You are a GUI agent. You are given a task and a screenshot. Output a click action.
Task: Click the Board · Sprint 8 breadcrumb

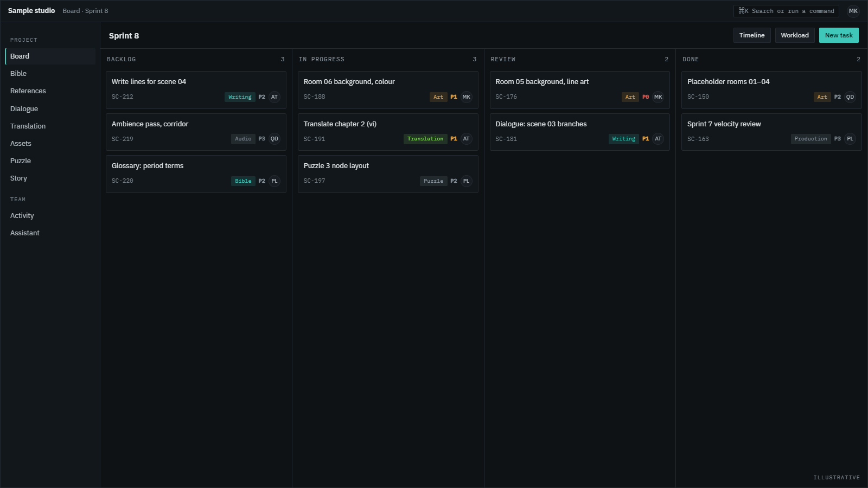click(85, 11)
